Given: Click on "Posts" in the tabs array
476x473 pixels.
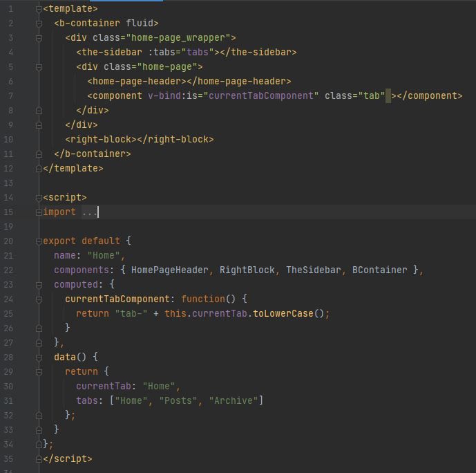Looking at the screenshot, I should point(178,400).
